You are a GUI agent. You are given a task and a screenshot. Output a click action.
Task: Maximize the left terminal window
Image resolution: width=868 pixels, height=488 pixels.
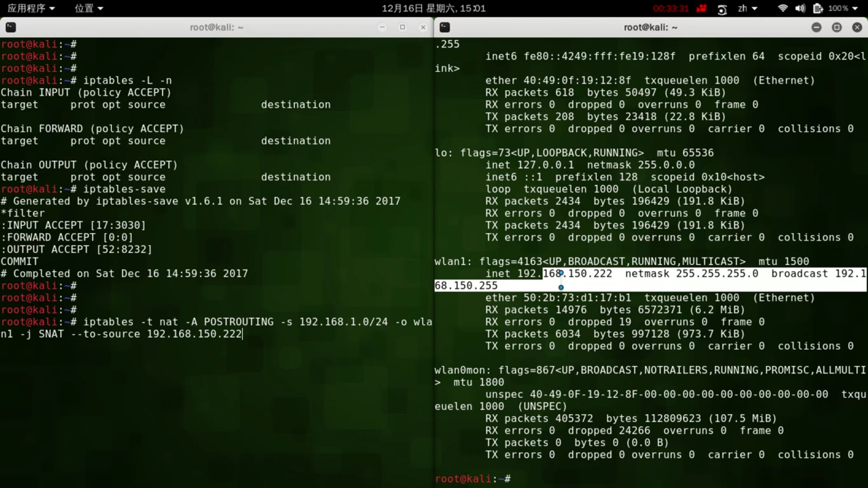click(x=402, y=27)
